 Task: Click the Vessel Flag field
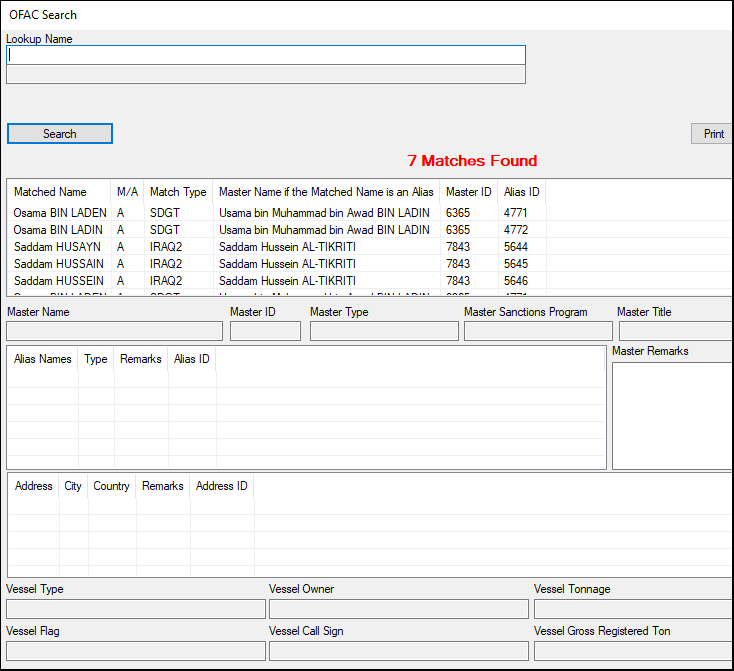click(x=136, y=651)
